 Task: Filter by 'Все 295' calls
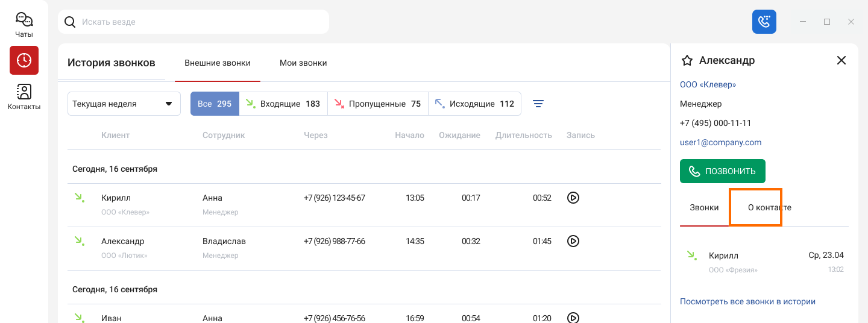pyautogui.click(x=215, y=104)
